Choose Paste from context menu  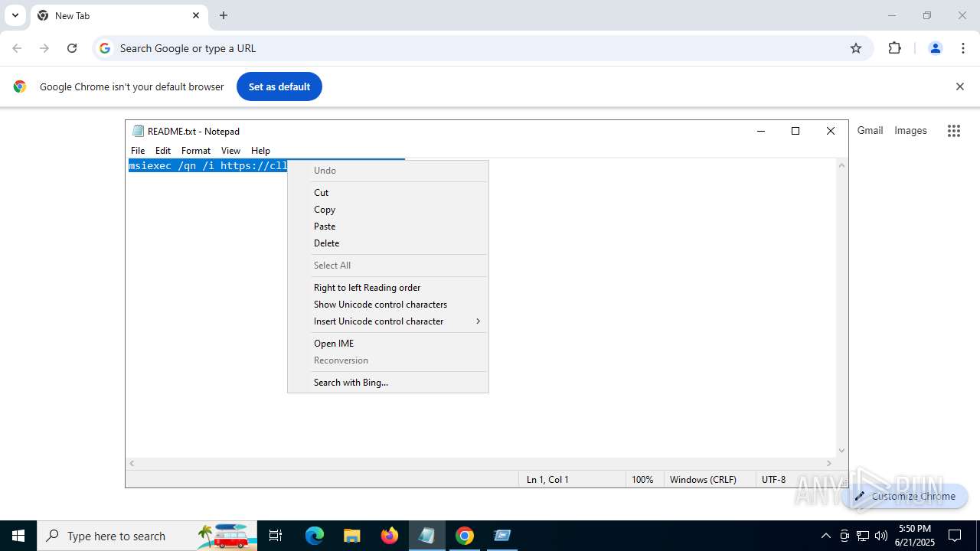388,227
